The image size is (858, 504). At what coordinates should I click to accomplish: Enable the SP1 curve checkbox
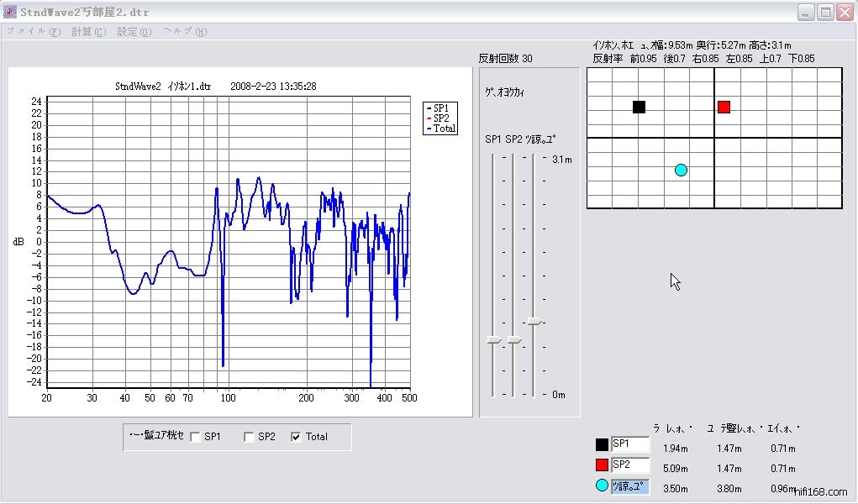pyautogui.click(x=195, y=437)
